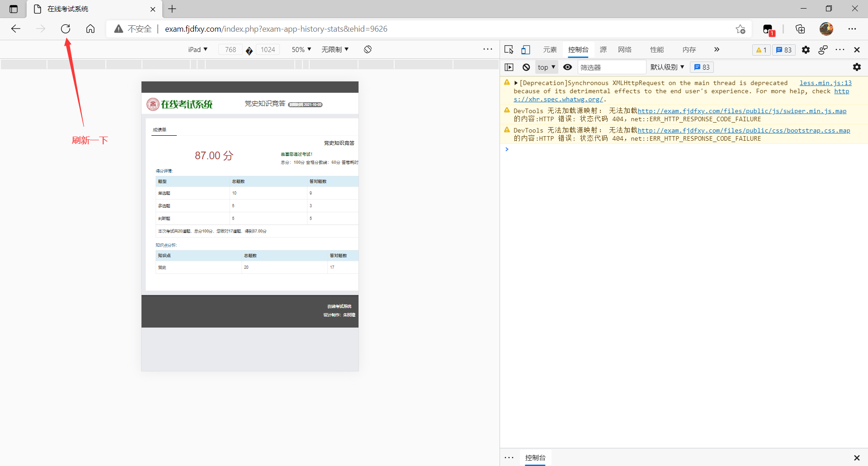This screenshot has width=868, height=466.
Task: Open the user profile avatar
Action: coord(826,29)
